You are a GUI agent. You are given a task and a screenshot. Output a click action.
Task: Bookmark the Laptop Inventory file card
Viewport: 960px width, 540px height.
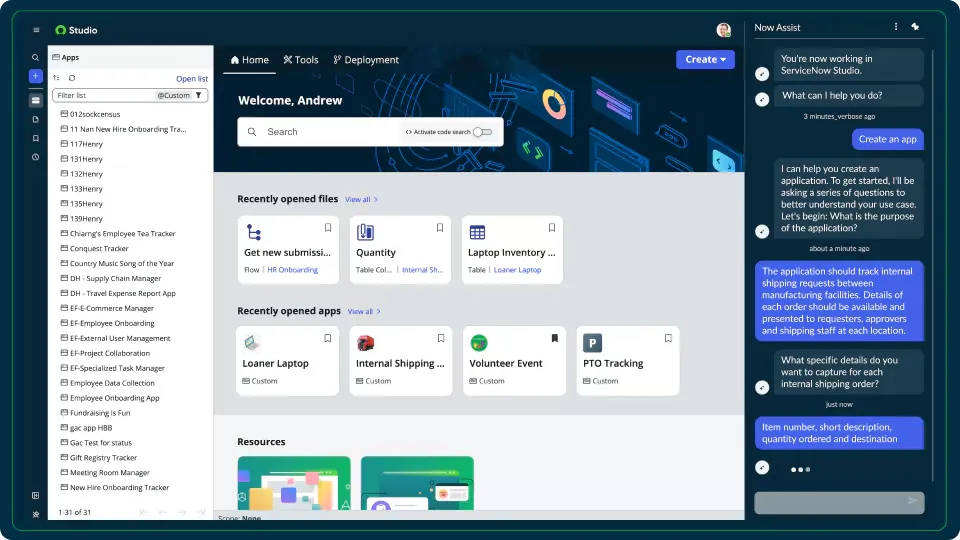552,228
